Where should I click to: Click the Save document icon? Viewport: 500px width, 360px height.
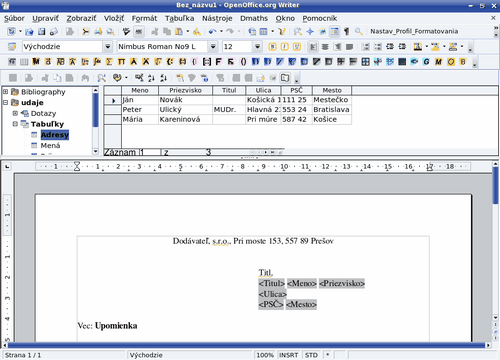point(42,32)
